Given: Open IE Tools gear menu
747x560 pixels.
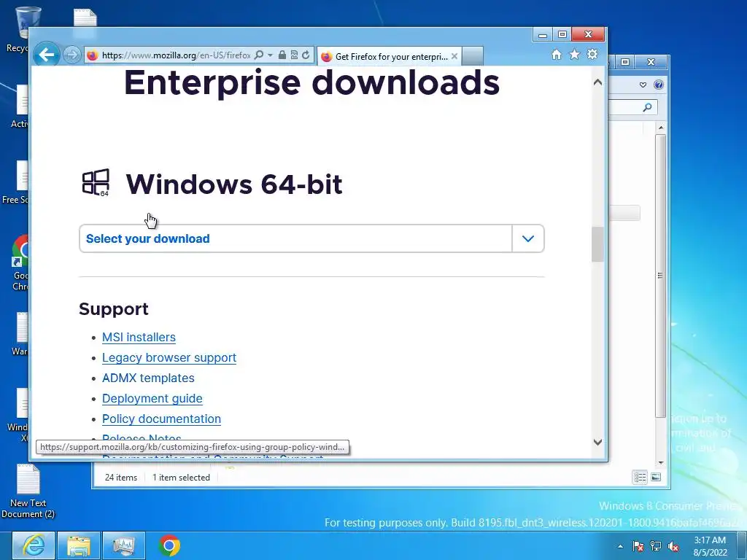Looking at the screenshot, I should click(592, 54).
